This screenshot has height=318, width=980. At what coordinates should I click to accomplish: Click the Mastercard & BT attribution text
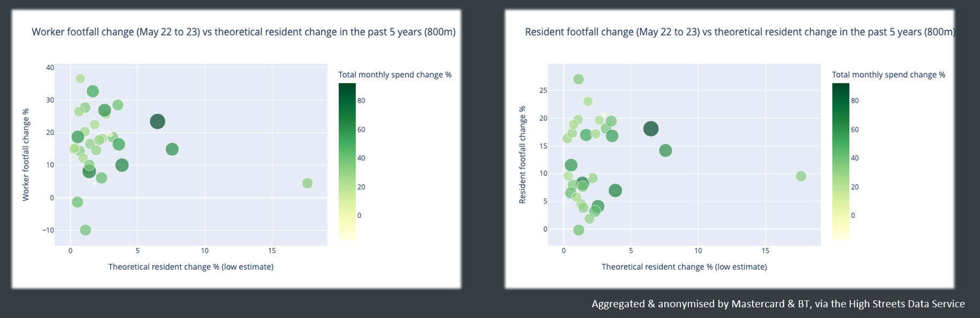pos(778,304)
